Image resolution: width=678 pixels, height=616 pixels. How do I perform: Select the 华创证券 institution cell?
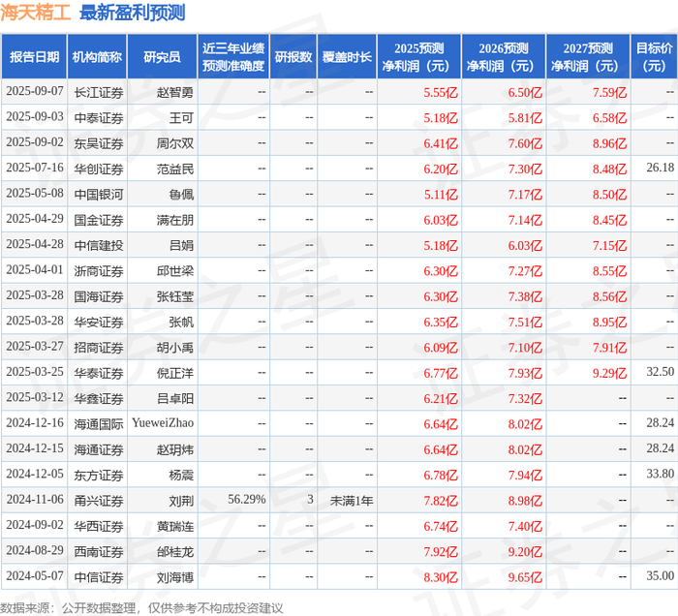[x=99, y=169]
